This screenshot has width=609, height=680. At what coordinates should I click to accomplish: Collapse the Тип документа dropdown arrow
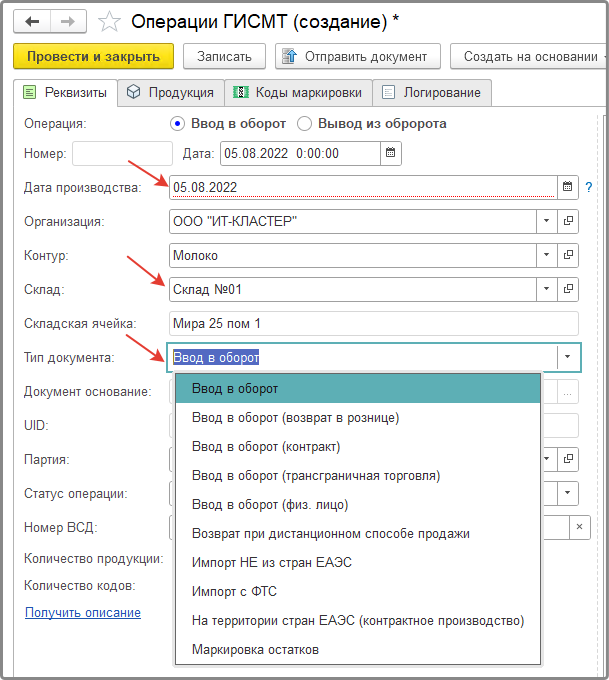567,357
